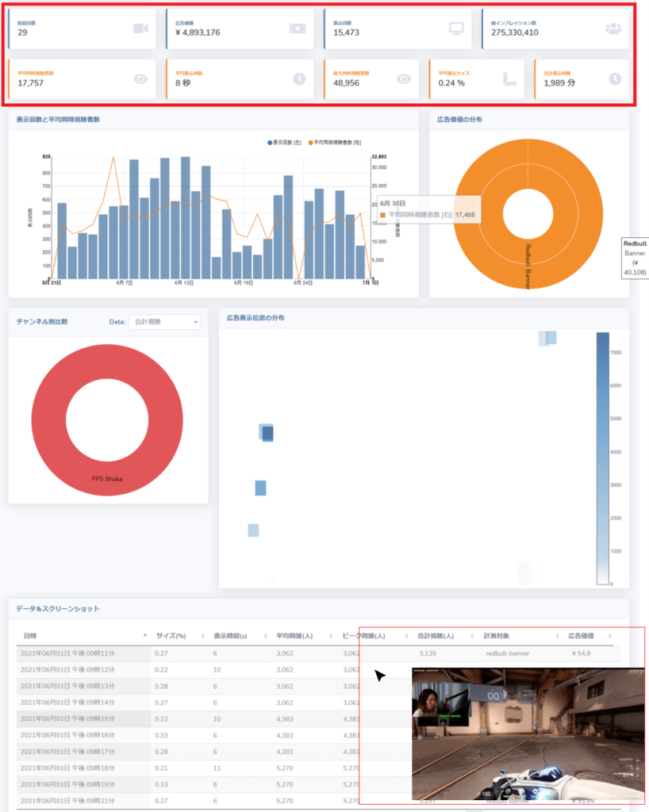This screenshot has width=649, height=812.
Task: Sort table by 表示時間(s) column header
Action: [231, 636]
